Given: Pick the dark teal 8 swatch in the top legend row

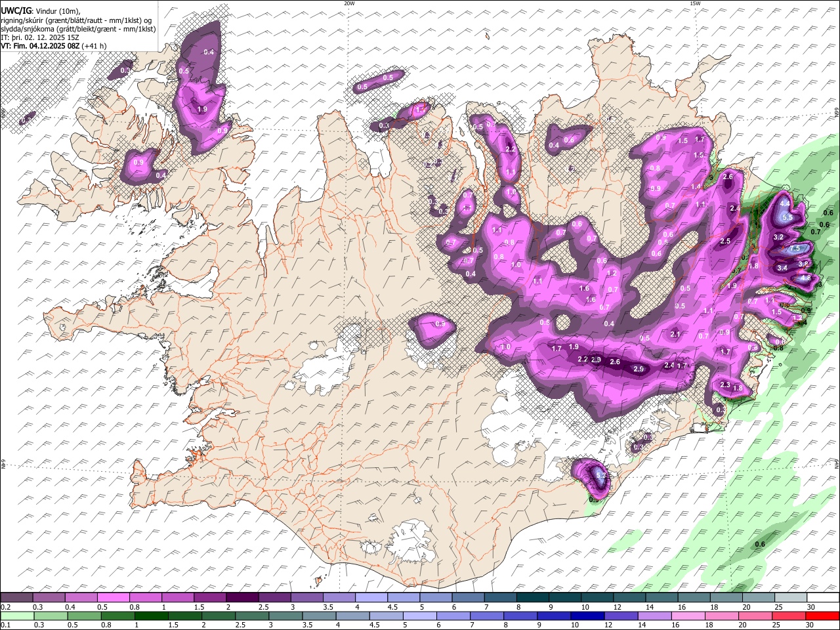Looking at the screenshot, I should pos(532,597).
